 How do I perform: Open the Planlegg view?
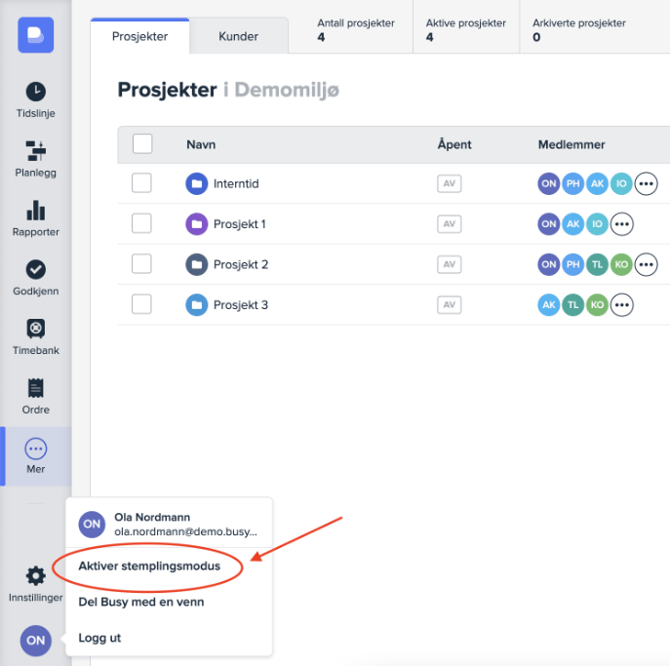(x=35, y=158)
